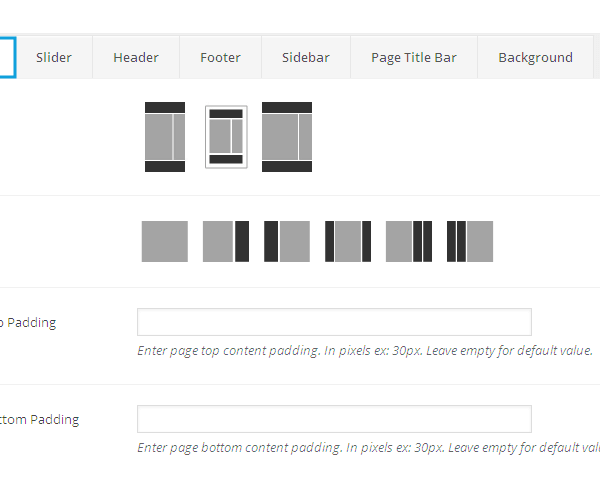600x480 pixels.
Task: Select the first page layout thumbnail
Action: [x=165, y=136]
